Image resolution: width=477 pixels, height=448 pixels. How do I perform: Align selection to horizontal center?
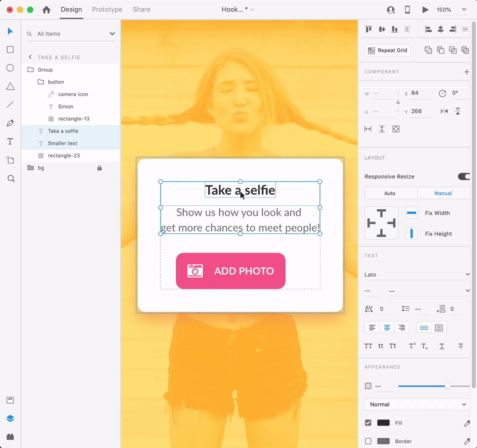click(441, 29)
